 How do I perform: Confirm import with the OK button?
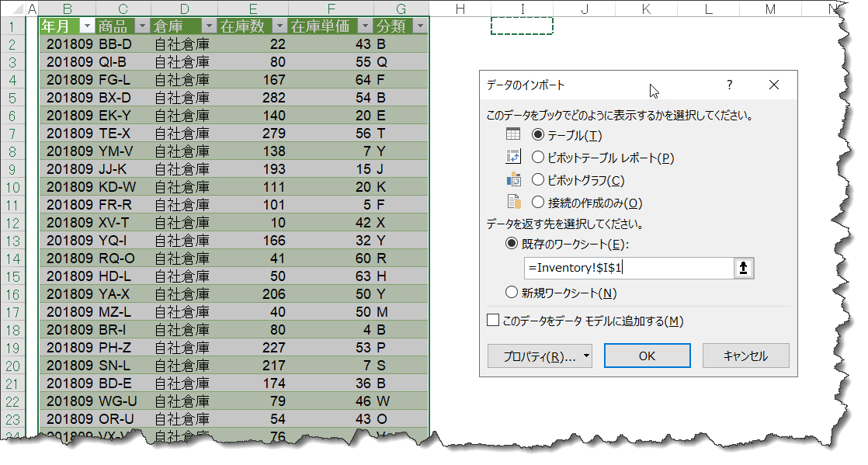647,356
